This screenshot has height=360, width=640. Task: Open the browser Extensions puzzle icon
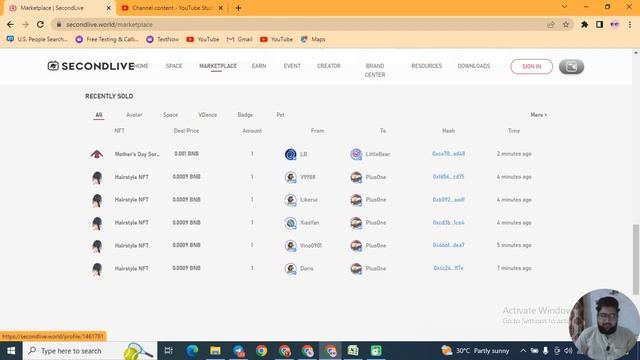click(x=584, y=24)
